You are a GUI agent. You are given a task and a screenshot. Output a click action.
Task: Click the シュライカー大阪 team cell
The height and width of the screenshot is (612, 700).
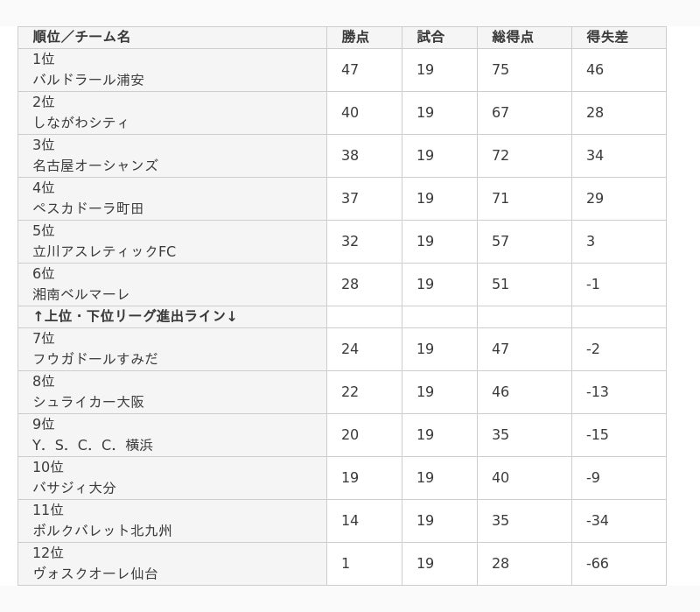[x=172, y=392]
